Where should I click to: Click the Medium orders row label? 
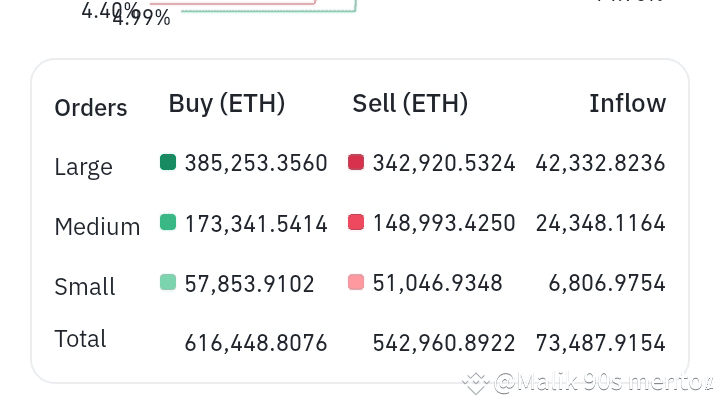97,227
